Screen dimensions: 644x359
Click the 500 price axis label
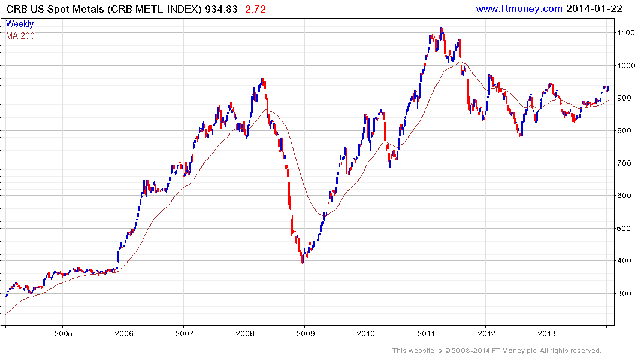click(x=624, y=229)
